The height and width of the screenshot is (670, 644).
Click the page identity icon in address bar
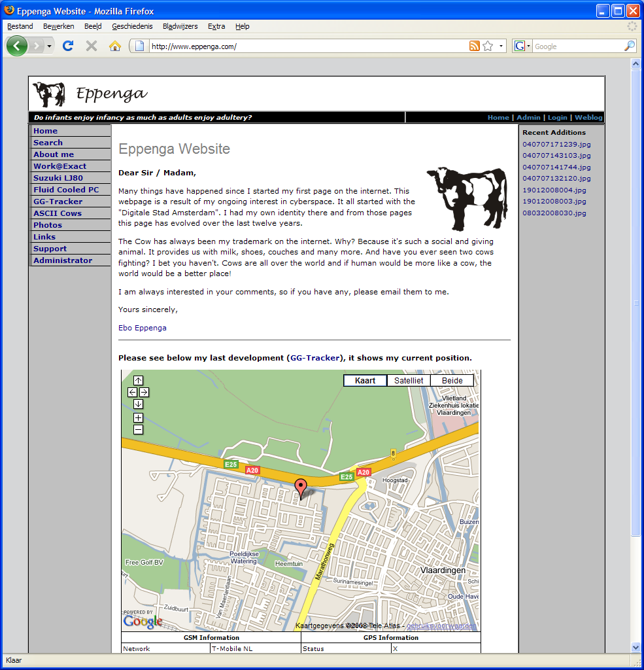139,46
